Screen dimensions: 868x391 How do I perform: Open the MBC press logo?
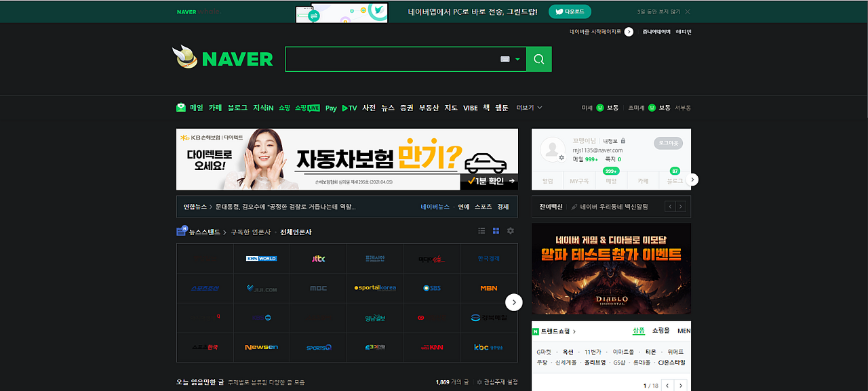click(318, 288)
